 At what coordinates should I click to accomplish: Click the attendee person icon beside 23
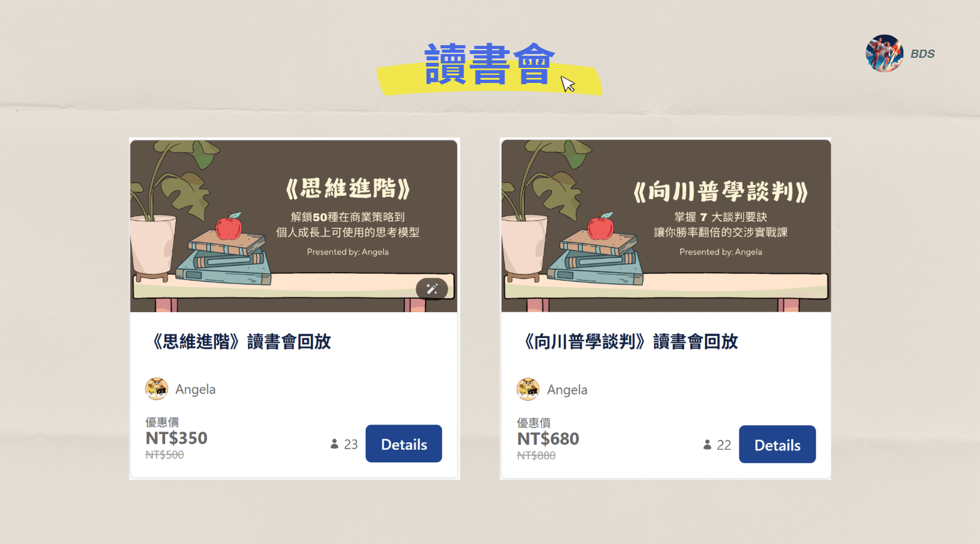335,444
